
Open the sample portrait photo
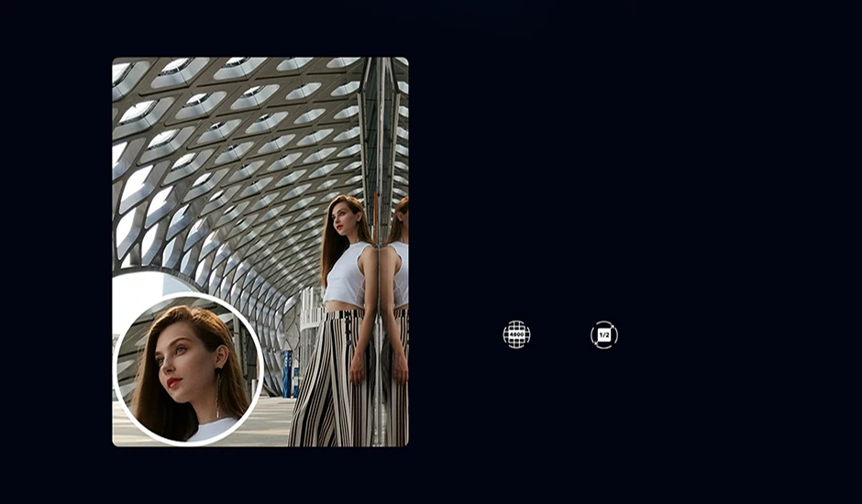pyautogui.click(x=260, y=252)
